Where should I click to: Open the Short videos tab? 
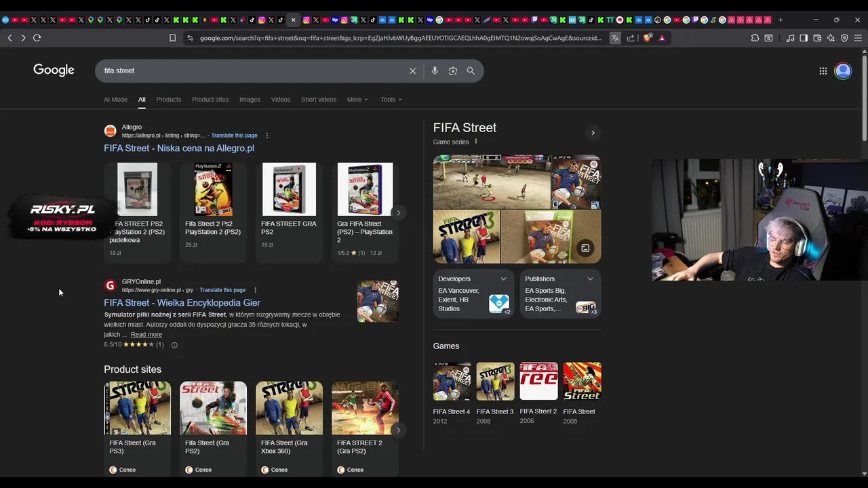pyautogui.click(x=319, y=100)
